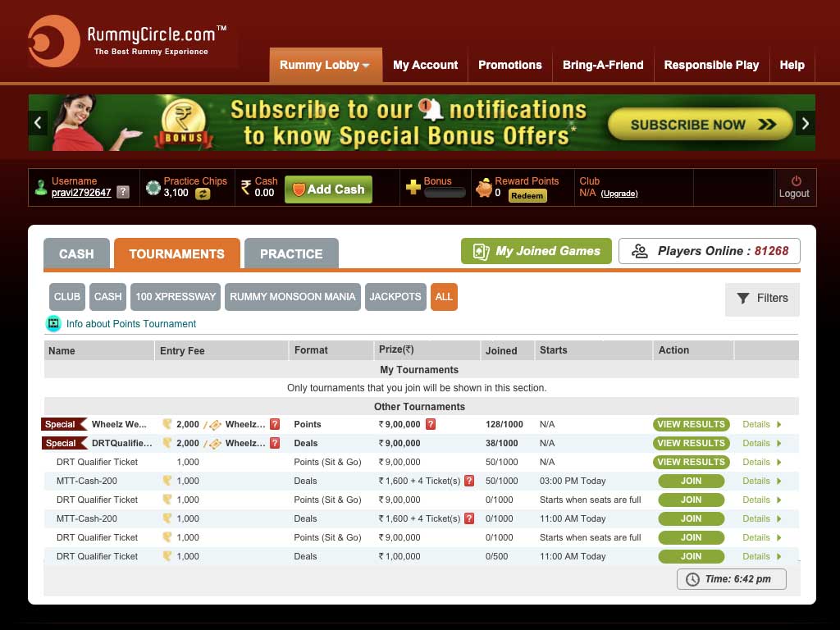The image size is (840, 630).
Task: Click the players icon in Players Online
Action: pos(640,251)
